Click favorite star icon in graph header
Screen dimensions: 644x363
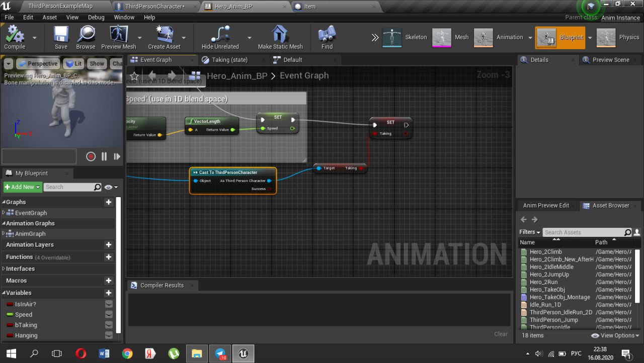tap(134, 76)
